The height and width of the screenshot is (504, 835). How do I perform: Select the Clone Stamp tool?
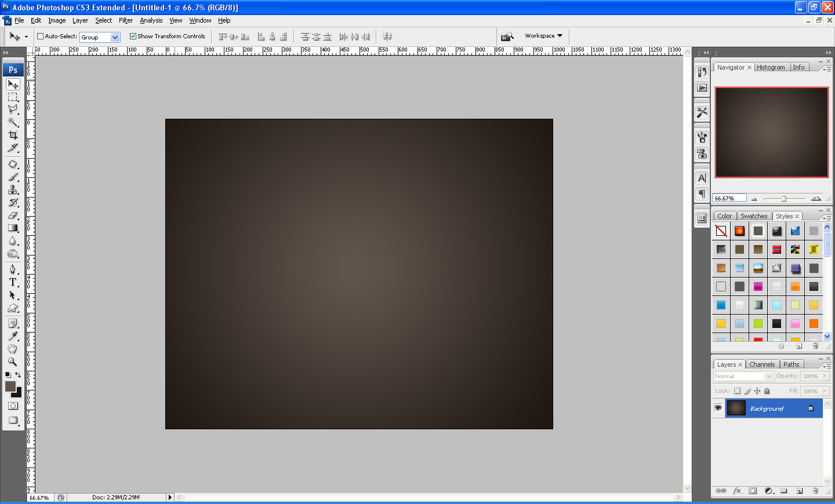[x=13, y=190]
